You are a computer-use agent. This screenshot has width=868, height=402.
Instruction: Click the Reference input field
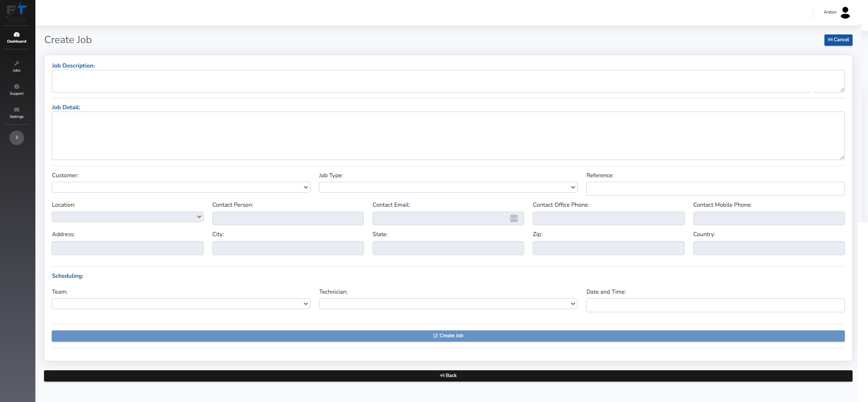(715, 189)
